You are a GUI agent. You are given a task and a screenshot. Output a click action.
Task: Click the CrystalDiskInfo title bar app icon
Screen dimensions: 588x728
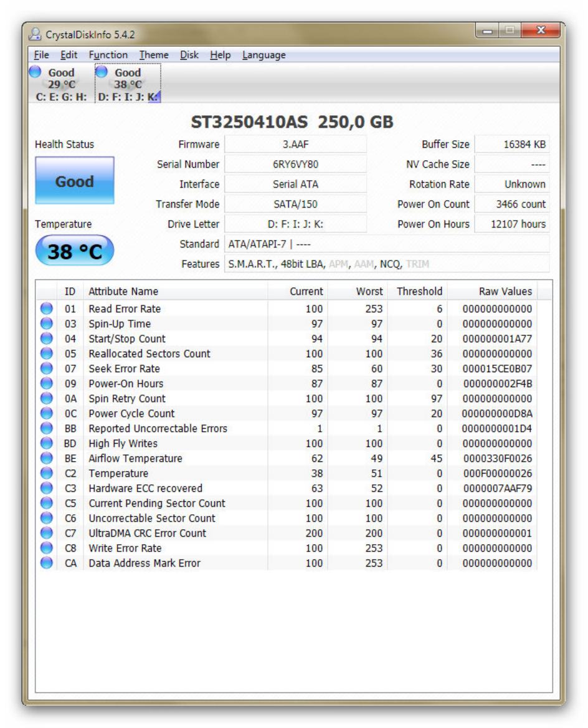click(35, 34)
